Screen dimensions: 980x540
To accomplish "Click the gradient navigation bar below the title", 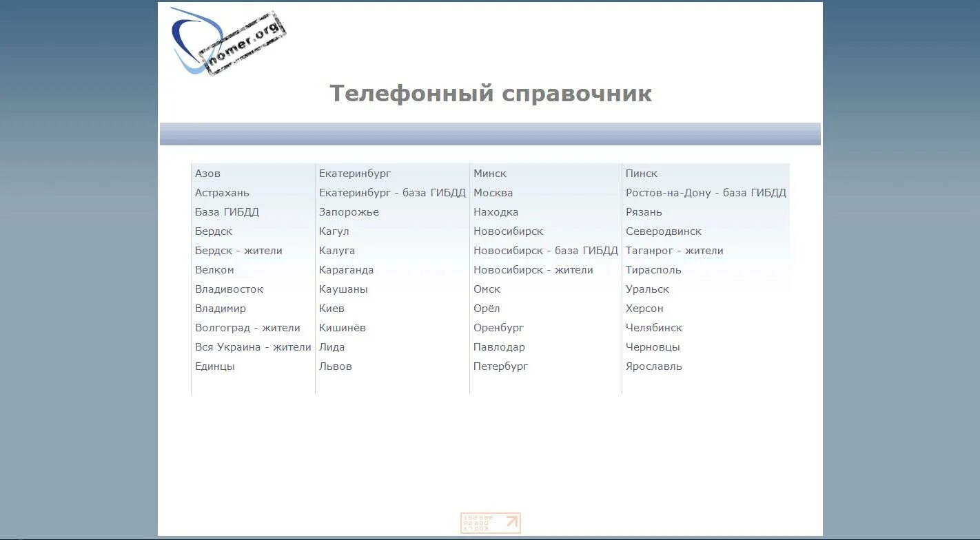I will [490, 134].
